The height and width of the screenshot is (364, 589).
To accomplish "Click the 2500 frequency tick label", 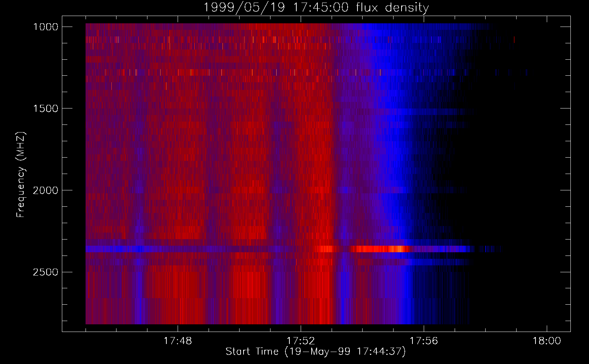I will pos(46,272).
